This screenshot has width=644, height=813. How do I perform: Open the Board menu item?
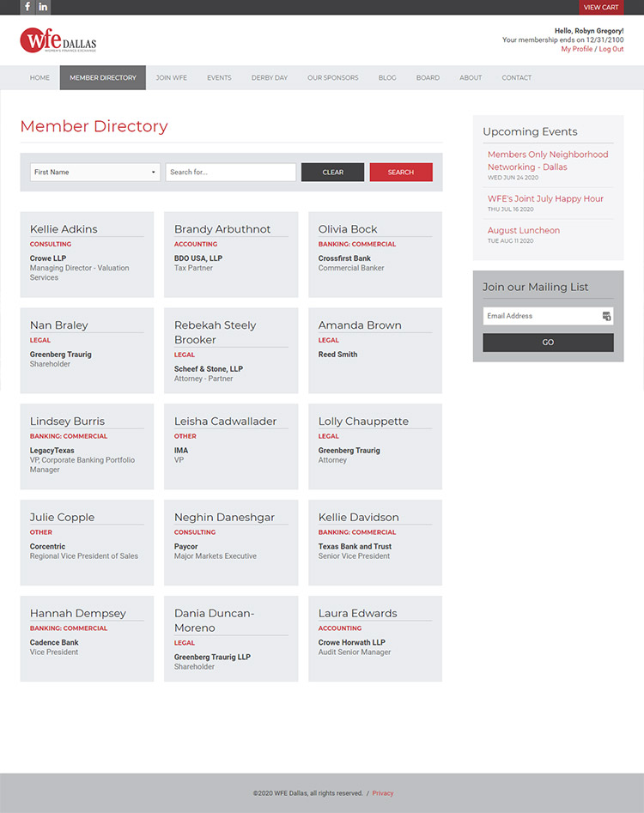click(x=428, y=78)
